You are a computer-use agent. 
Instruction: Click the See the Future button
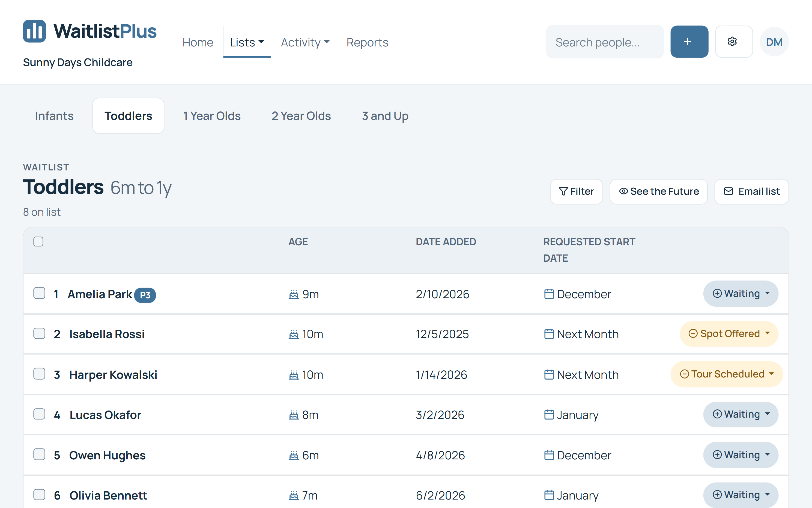659,191
